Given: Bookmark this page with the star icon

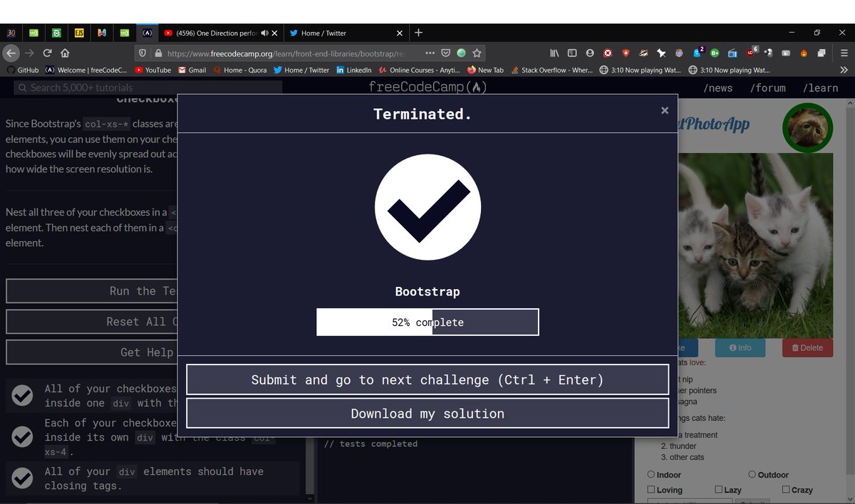Looking at the screenshot, I should coord(477,53).
